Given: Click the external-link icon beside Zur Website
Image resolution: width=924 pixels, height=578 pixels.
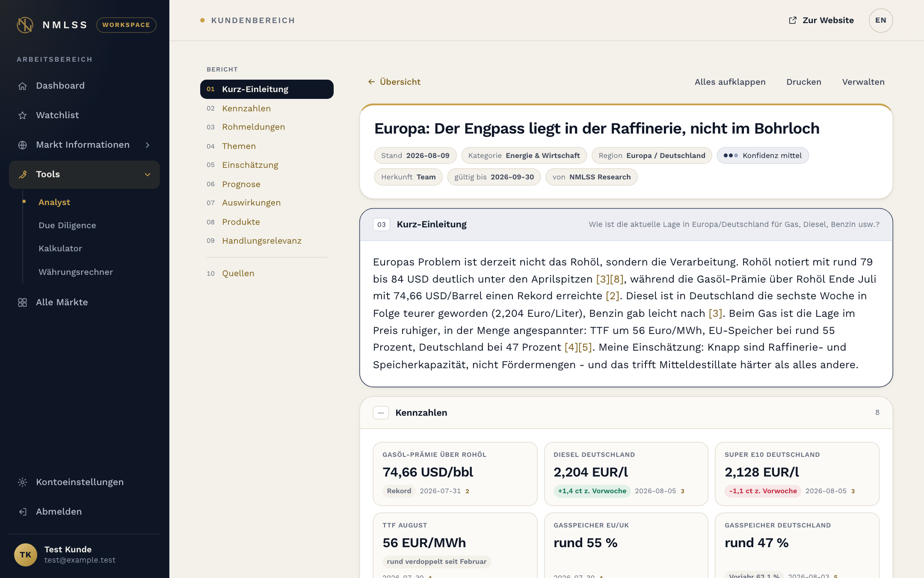Looking at the screenshot, I should (x=793, y=21).
